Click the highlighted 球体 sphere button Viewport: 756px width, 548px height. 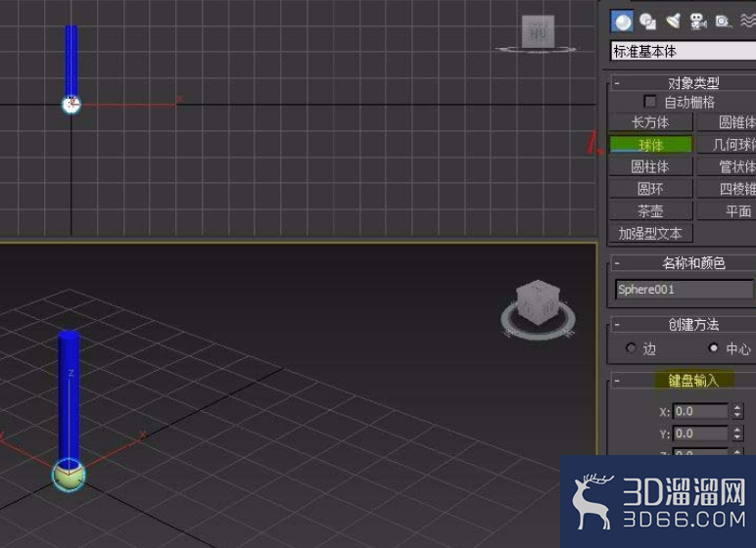(x=650, y=145)
